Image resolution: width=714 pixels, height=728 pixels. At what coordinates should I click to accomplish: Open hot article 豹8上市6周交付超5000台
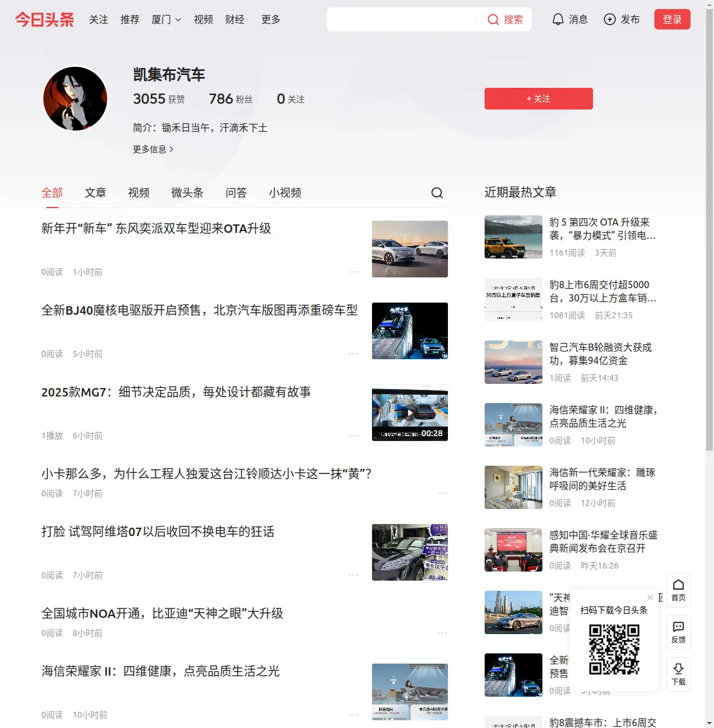tap(603, 291)
